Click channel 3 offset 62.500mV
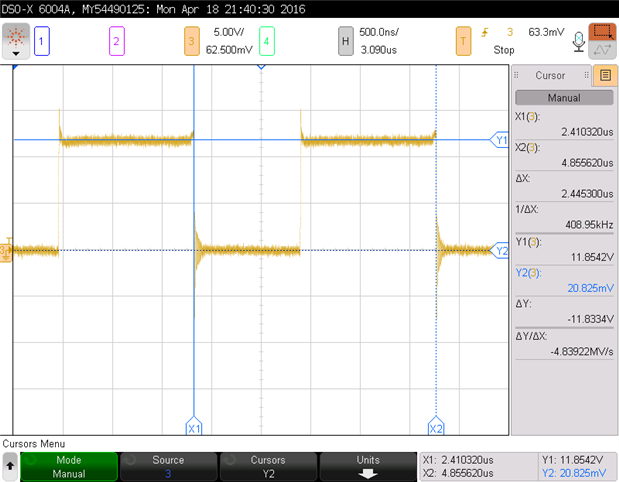This screenshot has width=619, height=482. coord(229,50)
